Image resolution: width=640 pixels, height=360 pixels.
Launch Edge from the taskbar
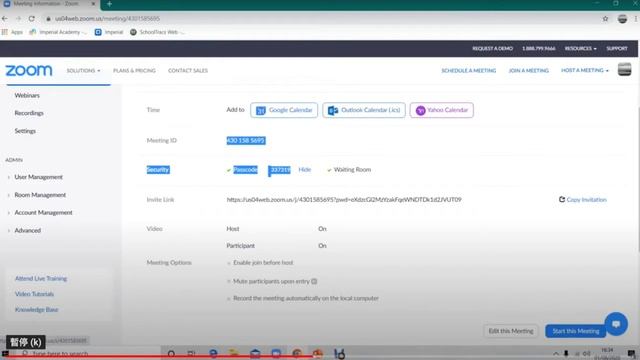(213, 353)
